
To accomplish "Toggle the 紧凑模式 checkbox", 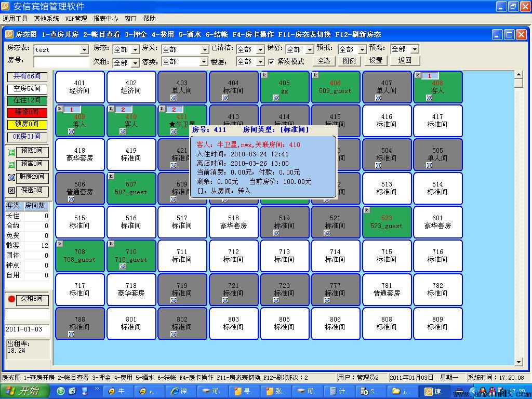I will tap(271, 61).
